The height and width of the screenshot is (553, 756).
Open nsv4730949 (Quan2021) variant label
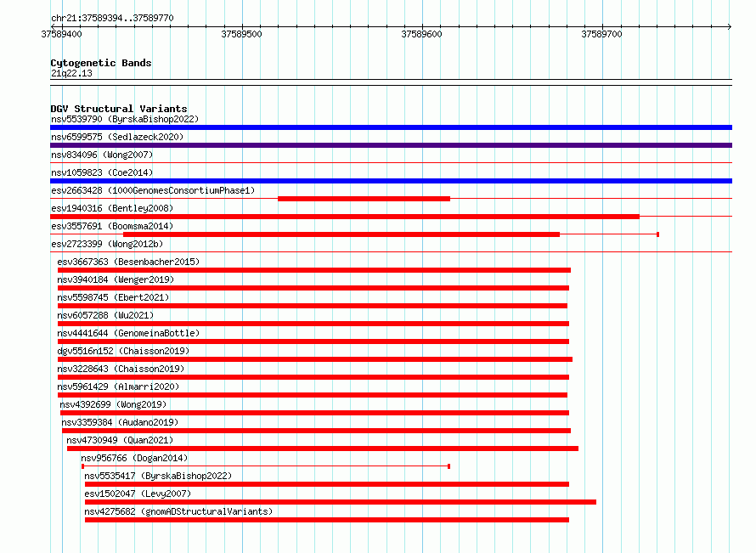(120, 440)
